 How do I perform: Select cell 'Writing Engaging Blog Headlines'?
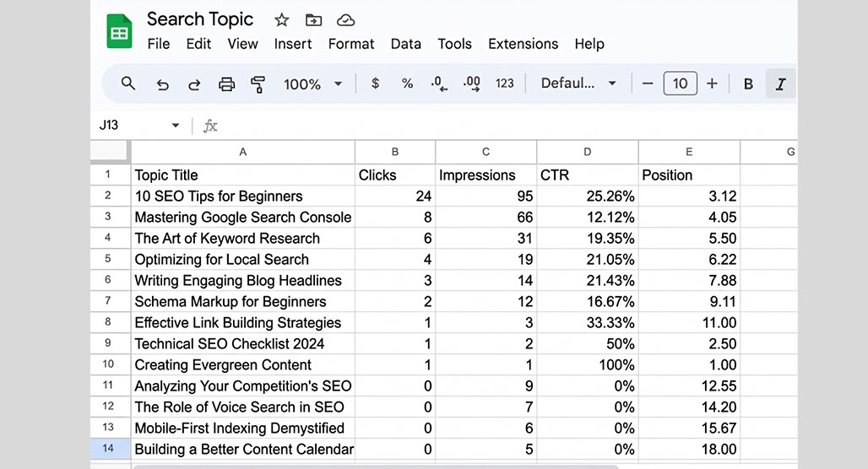tap(243, 280)
